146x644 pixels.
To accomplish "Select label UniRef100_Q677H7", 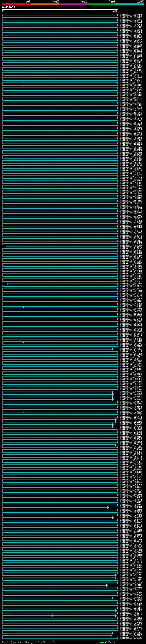I will point(131,347).
